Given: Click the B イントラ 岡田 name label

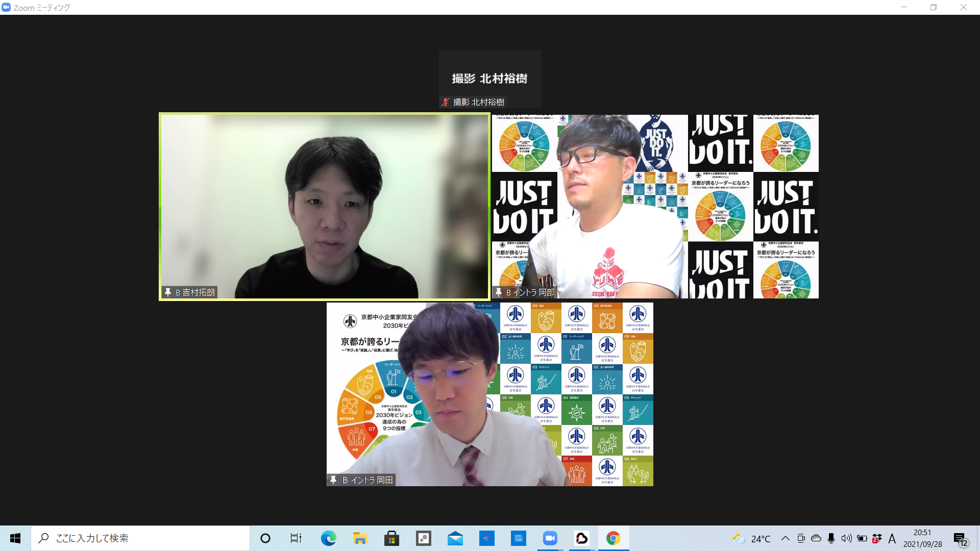Looking at the screenshot, I should pos(367,480).
